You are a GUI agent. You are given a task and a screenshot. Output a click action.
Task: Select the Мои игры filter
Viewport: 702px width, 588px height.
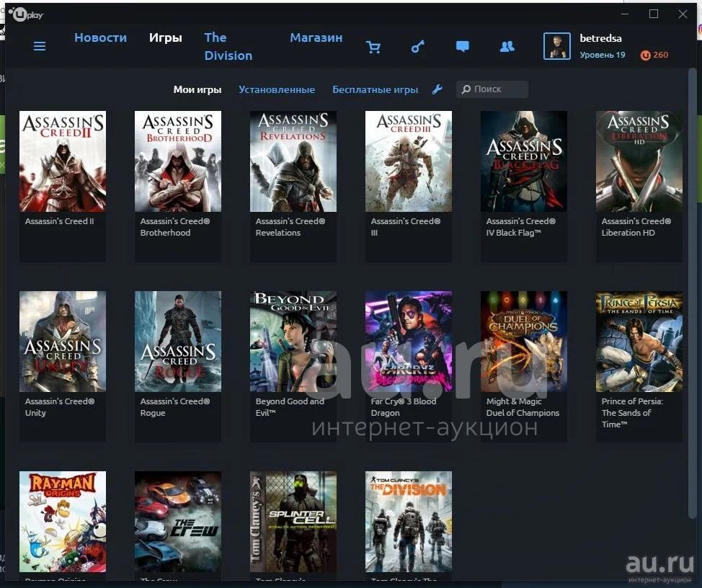(x=197, y=89)
